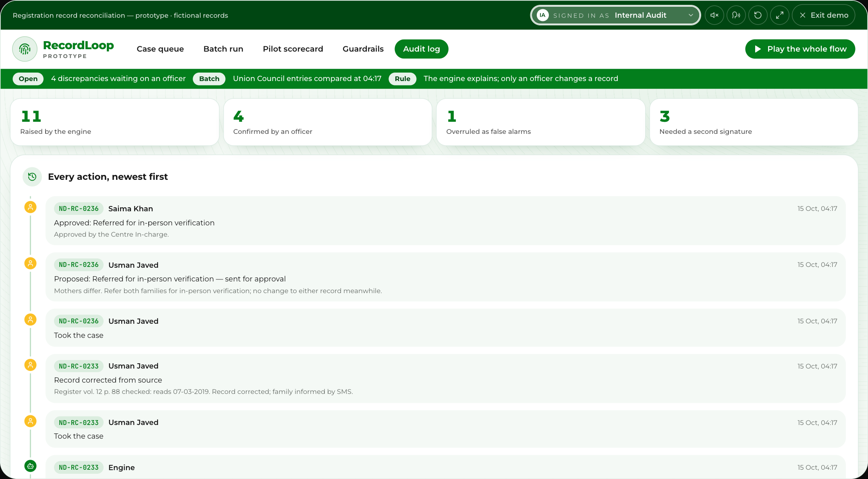The width and height of the screenshot is (868, 479).
Task: Click 'Mothers differ. Refer both families' note
Action: pyautogui.click(x=218, y=291)
